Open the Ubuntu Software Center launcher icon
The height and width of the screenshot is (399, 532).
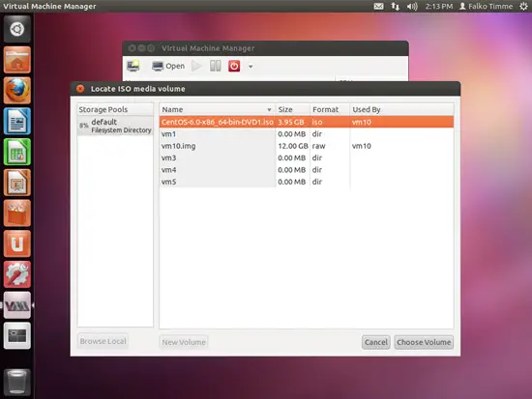coord(17,213)
